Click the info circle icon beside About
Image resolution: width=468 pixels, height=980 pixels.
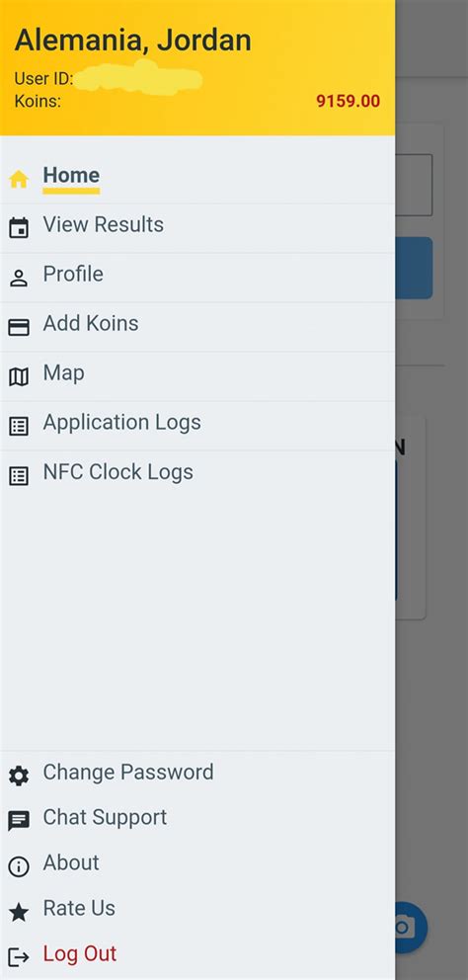[x=19, y=866]
